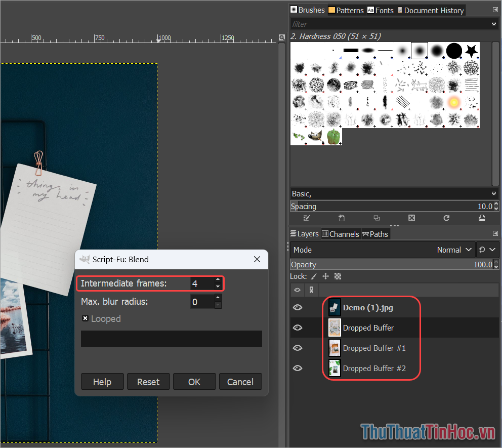The height and width of the screenshot is (448, 502).
Task: Close the Script-Fu: Blend dialog
Action: (257, 259)
